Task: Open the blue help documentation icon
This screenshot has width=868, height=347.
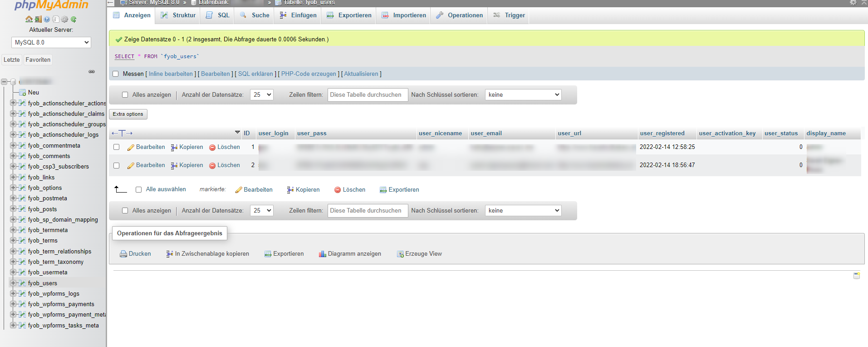Action: coord(47,19)
